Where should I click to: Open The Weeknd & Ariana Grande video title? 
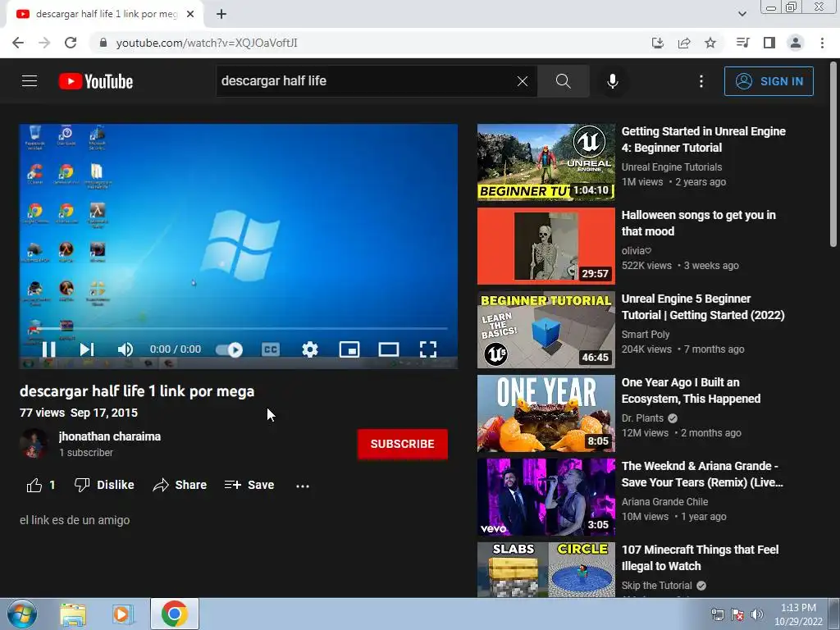(x=702, y=474)
